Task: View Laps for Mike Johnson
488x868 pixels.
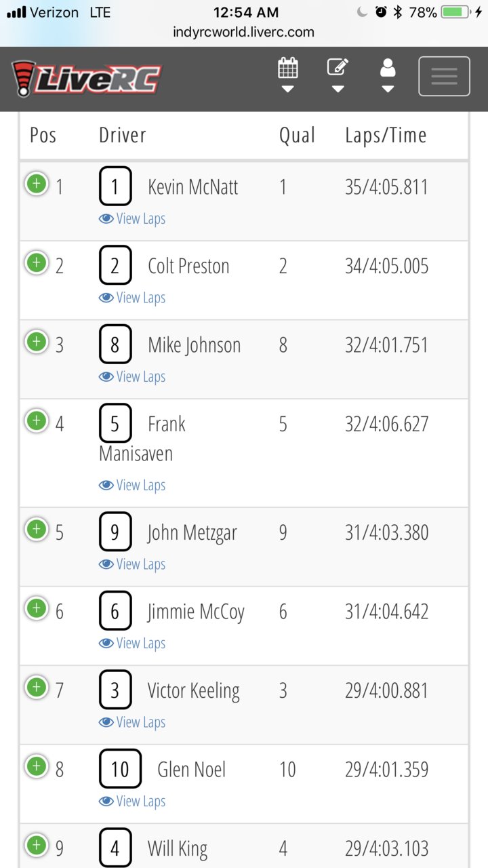Action: [132, 376]
